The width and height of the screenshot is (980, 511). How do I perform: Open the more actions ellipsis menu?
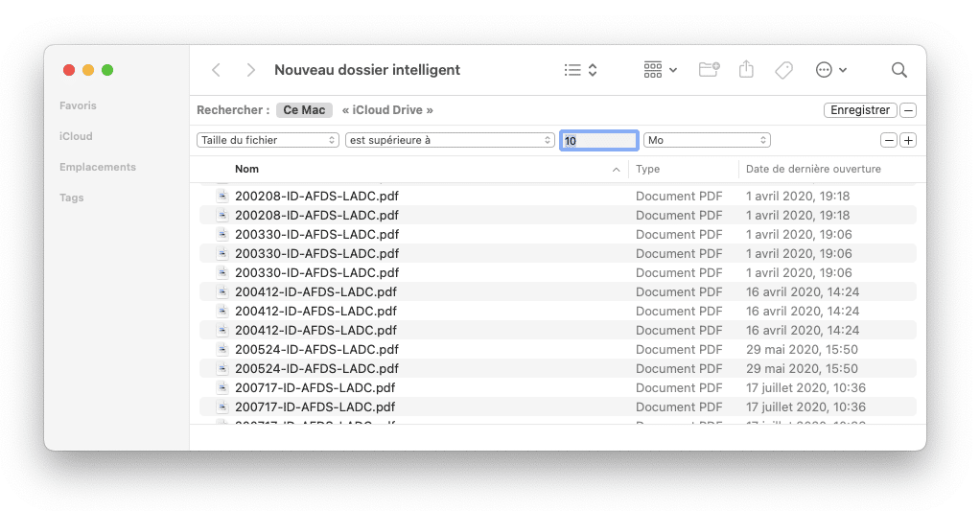tap(830, 70)
